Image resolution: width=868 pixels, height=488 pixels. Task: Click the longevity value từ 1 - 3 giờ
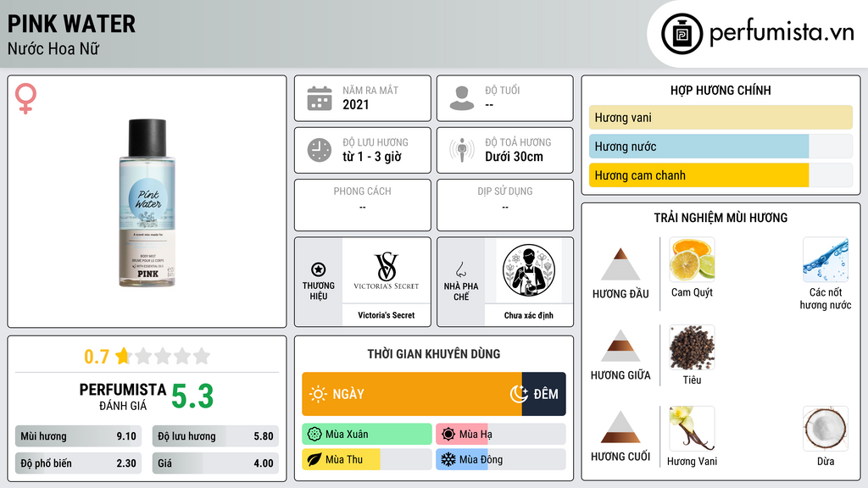(371, 157)
